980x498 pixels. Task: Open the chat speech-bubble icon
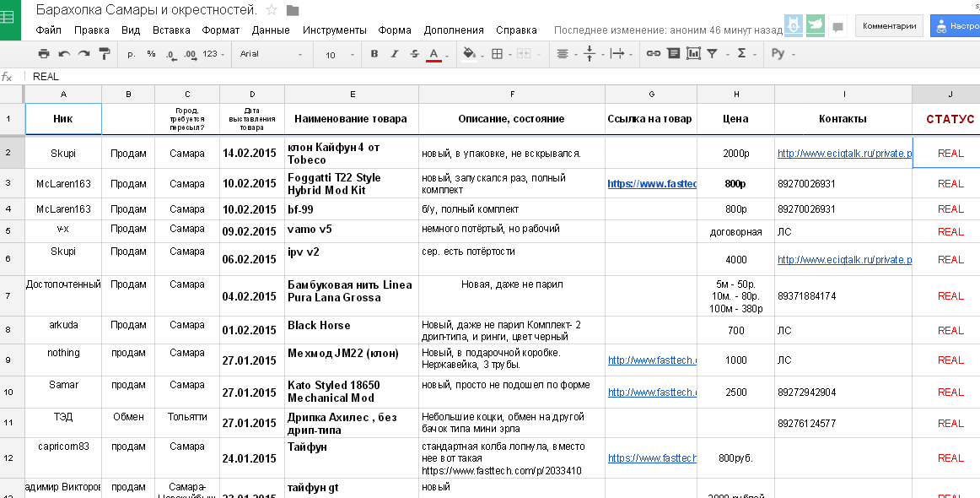[x=837, y=26]
